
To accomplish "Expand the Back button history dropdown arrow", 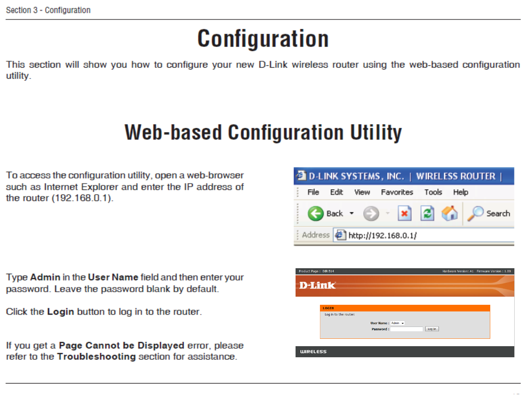I will click(x=352, y=213).
